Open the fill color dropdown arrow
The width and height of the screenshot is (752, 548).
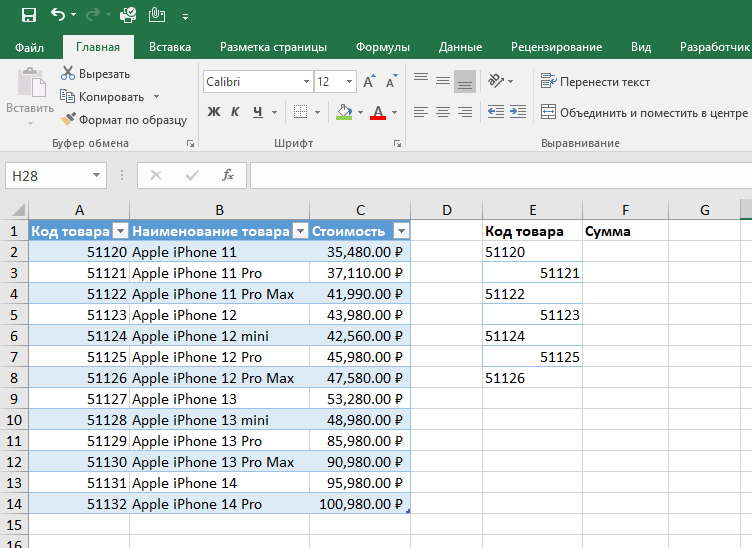360,113
